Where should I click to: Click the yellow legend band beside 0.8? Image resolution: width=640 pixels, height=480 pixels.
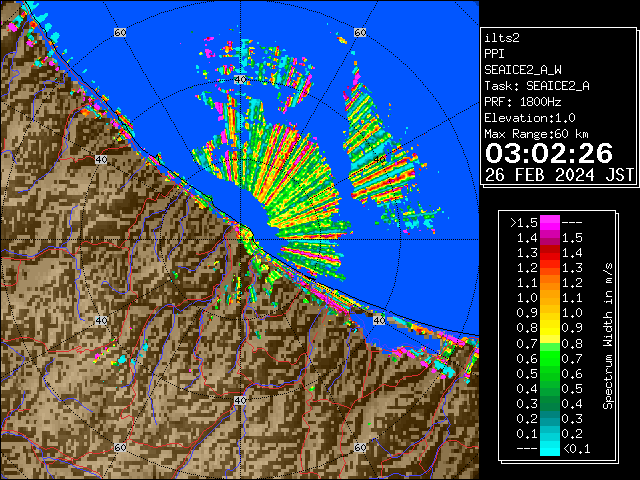550,328
